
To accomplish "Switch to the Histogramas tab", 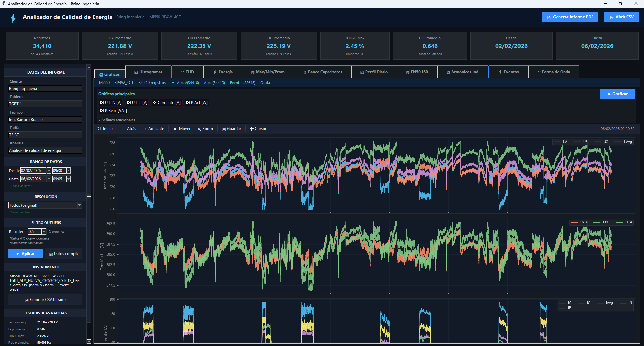I will click(x=148, y=72).
